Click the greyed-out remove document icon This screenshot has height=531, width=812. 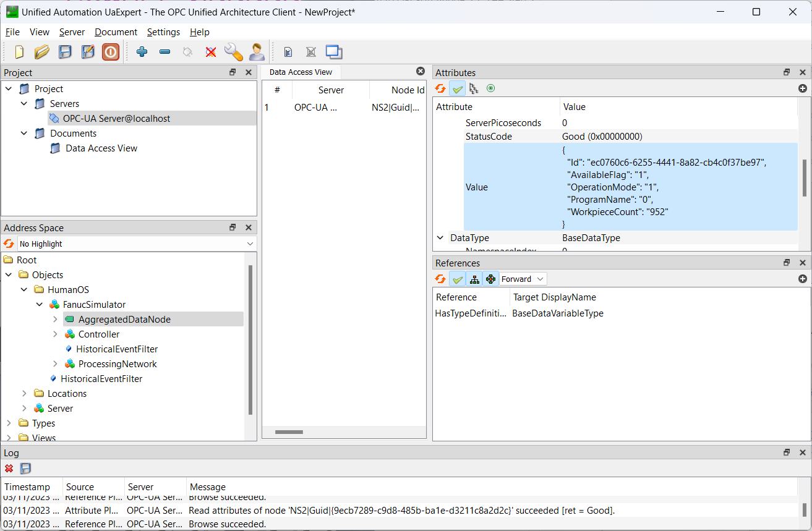tap(311, 52)
